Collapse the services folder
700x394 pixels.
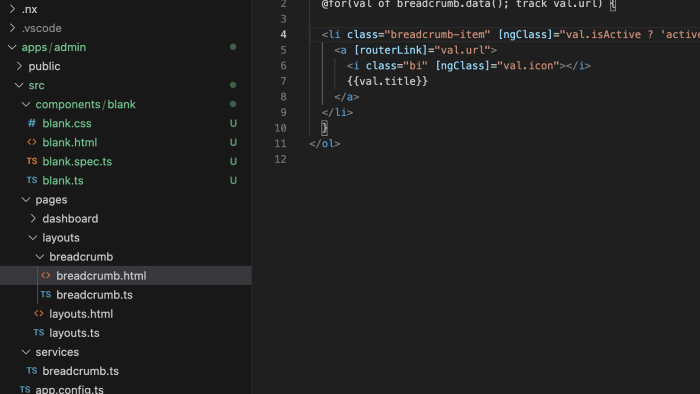(26, 352)
